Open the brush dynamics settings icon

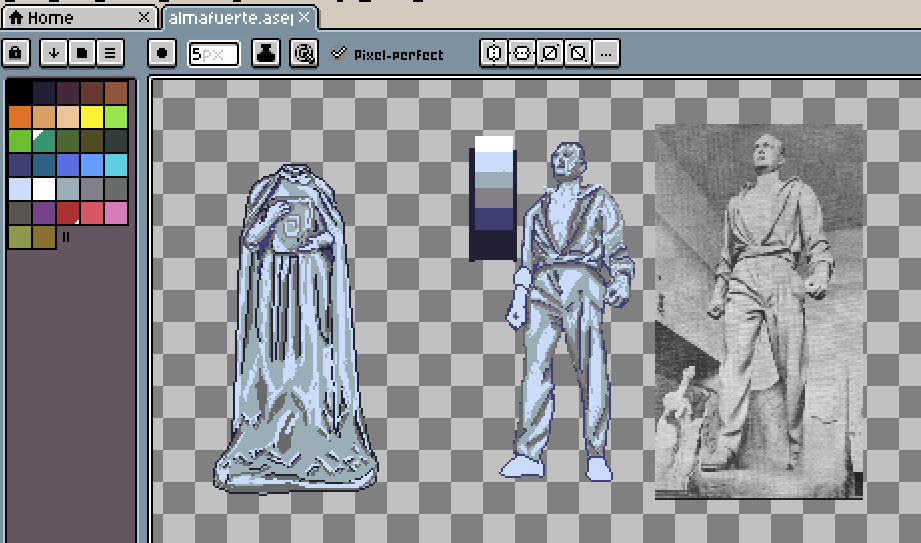[x=304, y=53]
